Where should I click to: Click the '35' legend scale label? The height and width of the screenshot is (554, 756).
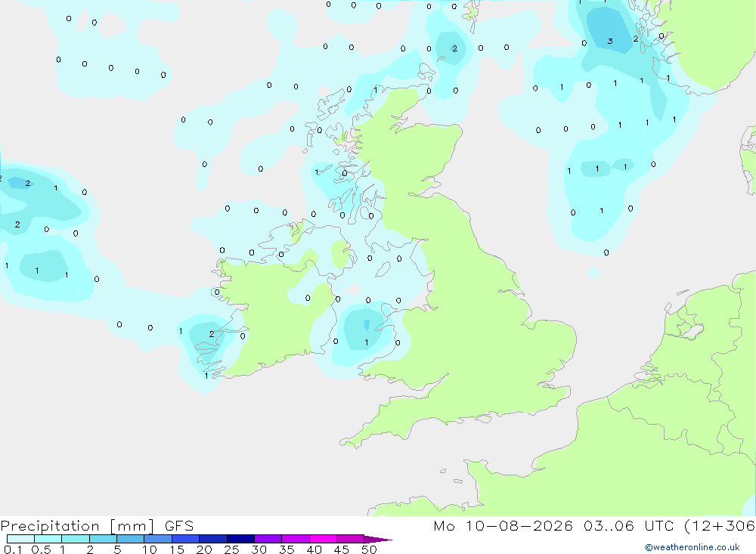287,549
